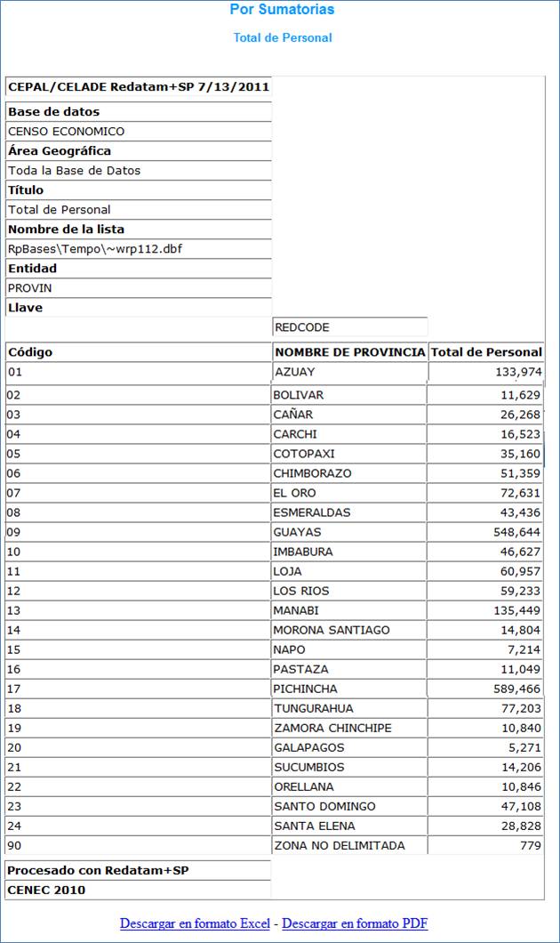
Task: Select the REDCODE field box
Action: point(349,327)
